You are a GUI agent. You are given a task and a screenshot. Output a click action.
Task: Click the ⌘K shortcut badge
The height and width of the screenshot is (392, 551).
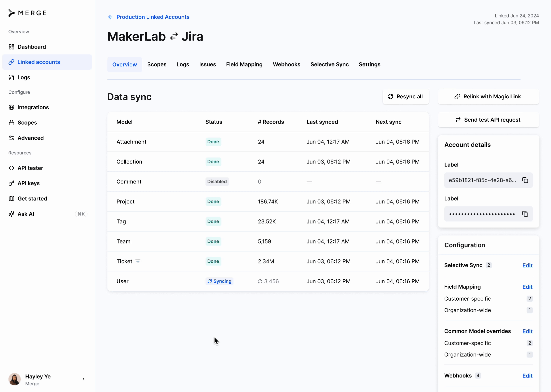pyautogui.click(x=81, y=214)
